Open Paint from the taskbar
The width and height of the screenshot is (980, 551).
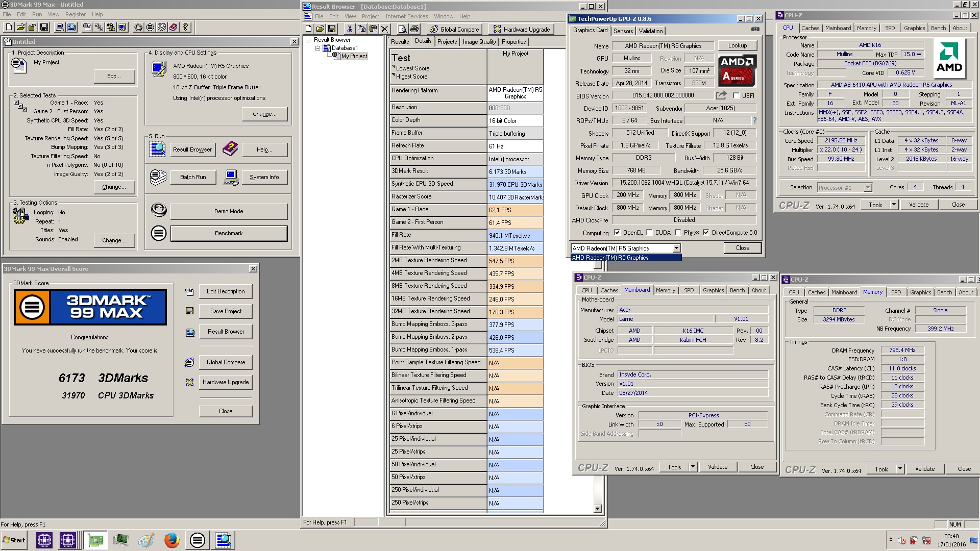(x=146, y=540)
